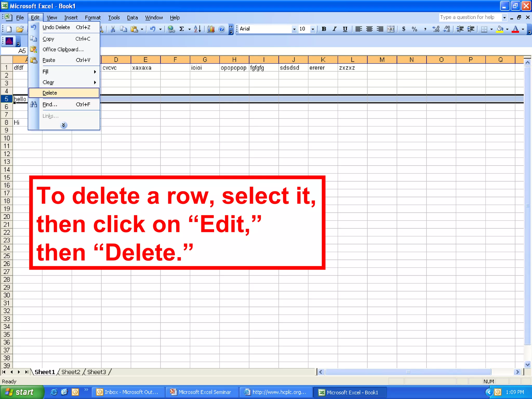Click the Fill Color yellow paint bucket
This screenshot has width=532, height=399.
tap(500, 29)
